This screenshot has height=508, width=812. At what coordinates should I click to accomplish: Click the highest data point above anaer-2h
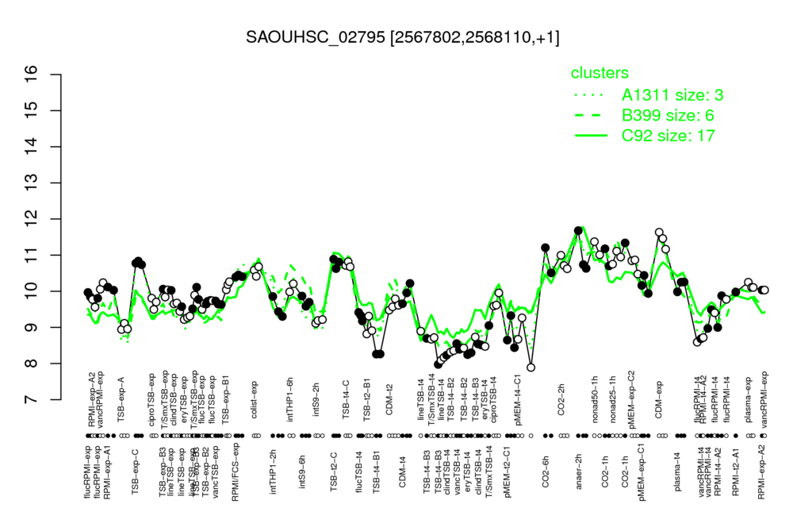coord(578,230)
